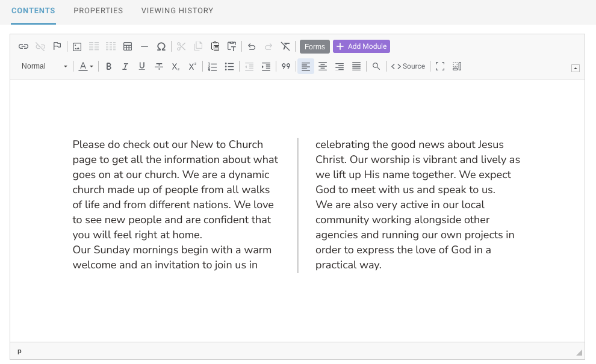This screenshot has height=364, width=596.
Task: Switch to the PROPERTIES tab
Action: coord(98,10)
